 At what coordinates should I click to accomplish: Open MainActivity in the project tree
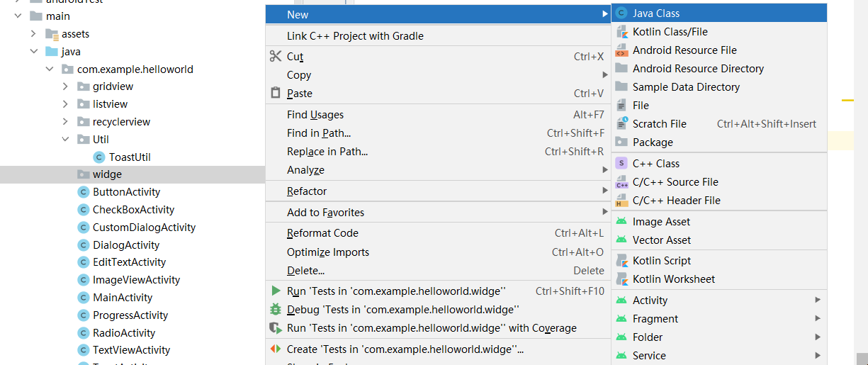tap(122, 298)
